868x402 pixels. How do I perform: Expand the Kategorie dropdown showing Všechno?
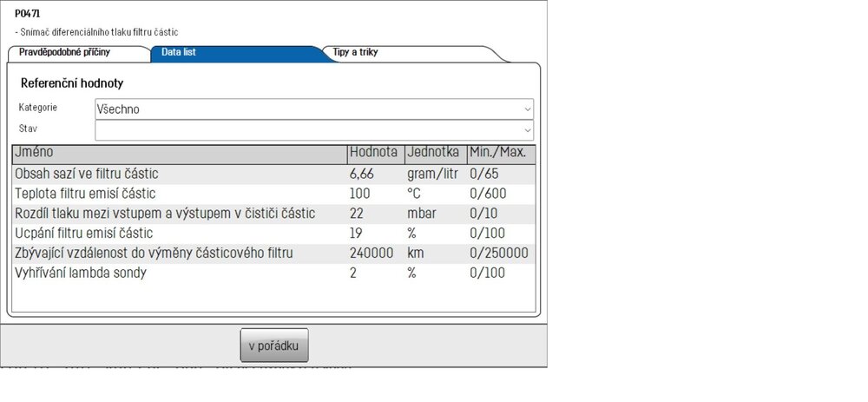[x=314, y=109]
